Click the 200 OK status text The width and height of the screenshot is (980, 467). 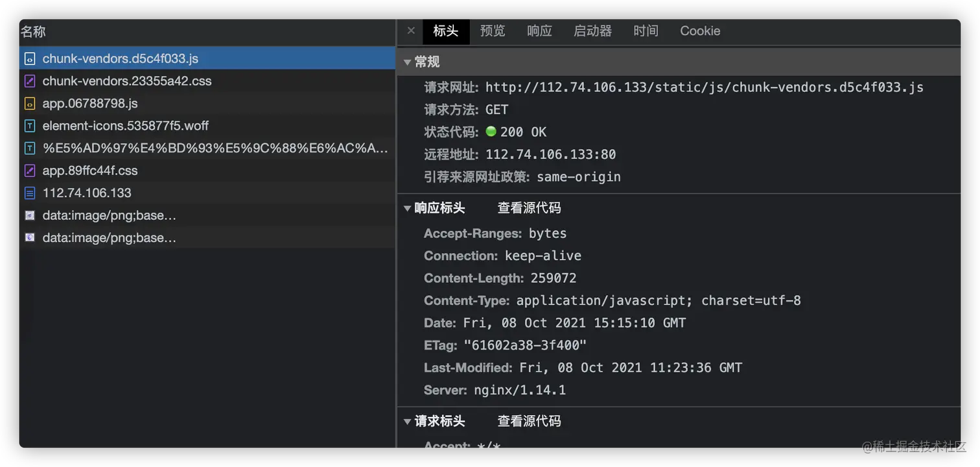(x=524, y=132)
